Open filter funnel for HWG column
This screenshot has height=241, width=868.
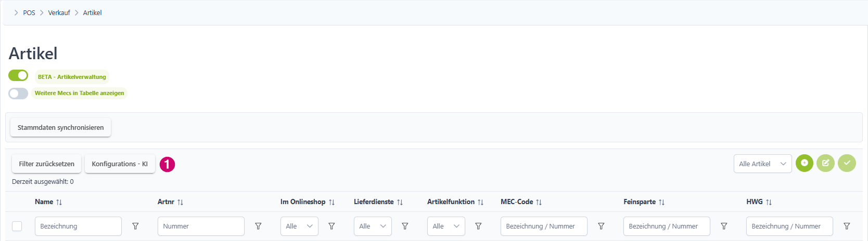point(847,226)
